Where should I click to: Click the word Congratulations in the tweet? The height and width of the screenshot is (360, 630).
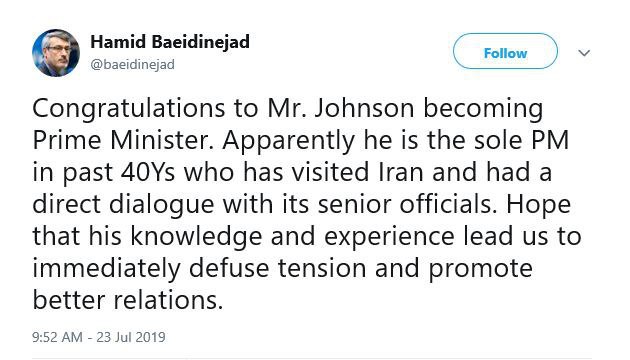click(129, 109)
